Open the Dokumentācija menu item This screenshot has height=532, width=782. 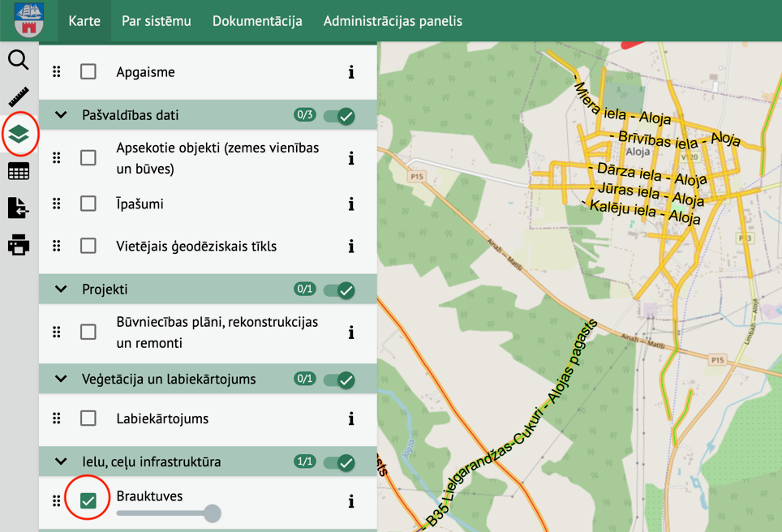point(257,21)
